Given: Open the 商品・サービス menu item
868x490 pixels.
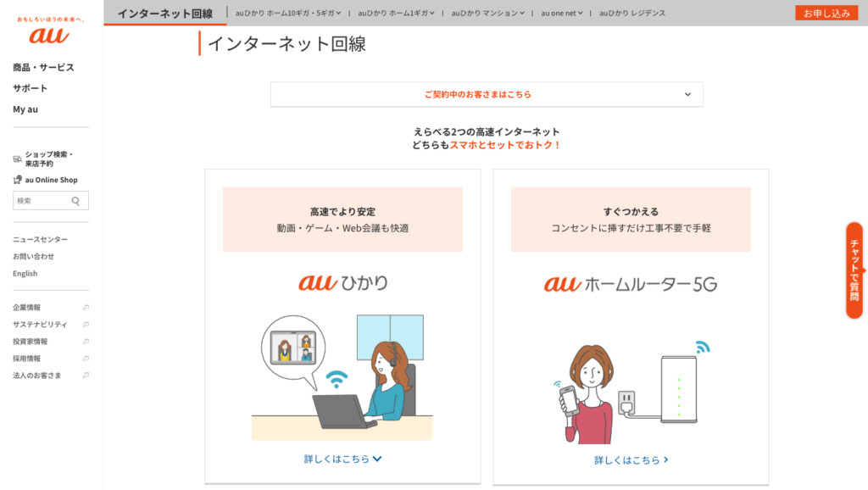Looking at the screenshot, I should tap(43, 67).
